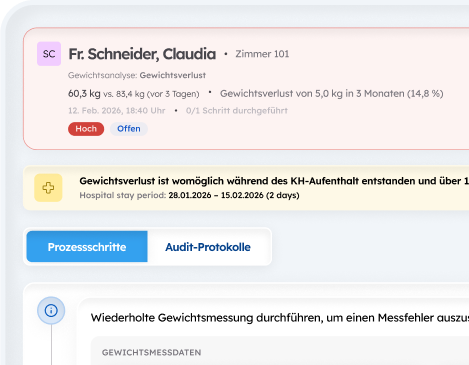Click the blue info step icon
This screenshot has height=365, width=469.
point(51,311)
